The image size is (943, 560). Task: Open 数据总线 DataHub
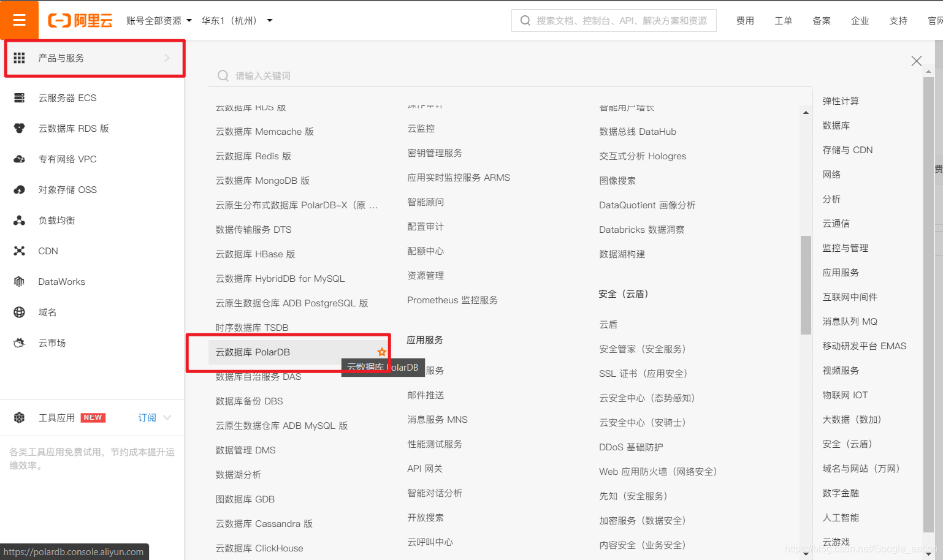tap(638, 132)
